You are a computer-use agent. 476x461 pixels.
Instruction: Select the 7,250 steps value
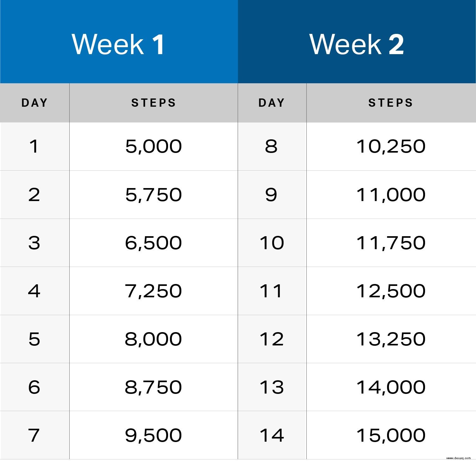153,291
